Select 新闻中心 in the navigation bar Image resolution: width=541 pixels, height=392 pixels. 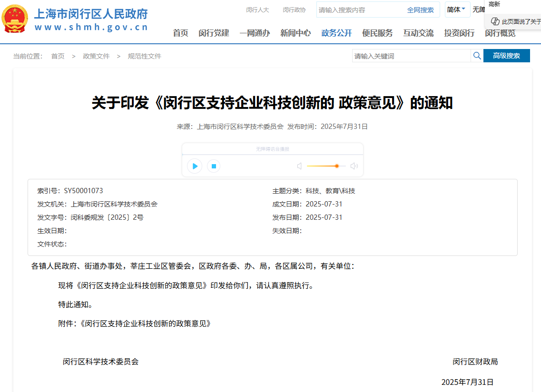295,33
